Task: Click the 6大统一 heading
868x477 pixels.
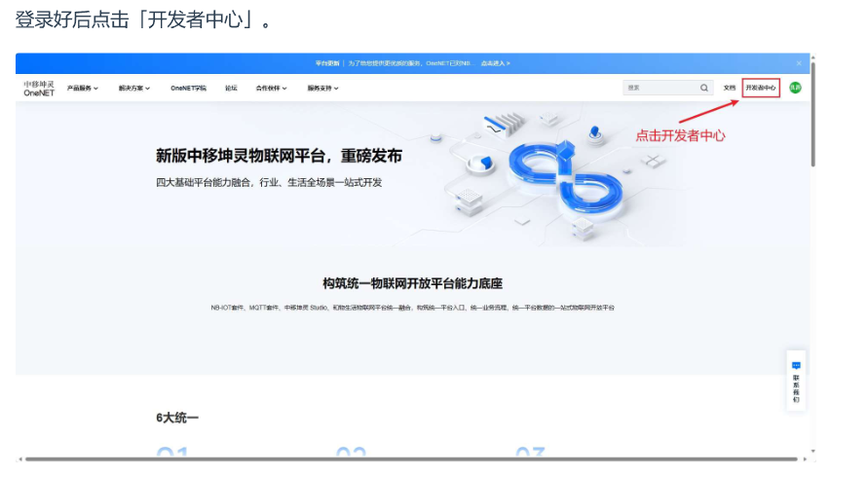Action: point(177,418)
